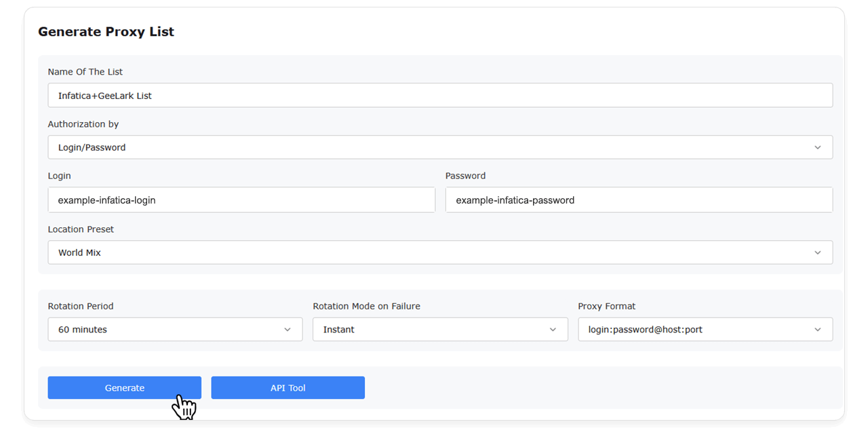Click the Generate button
Viewport: 868px width, 441px height.
(x=124, y=387)
